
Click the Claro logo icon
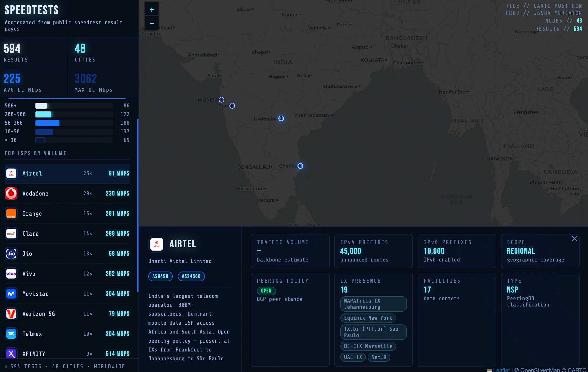point(11,234)
